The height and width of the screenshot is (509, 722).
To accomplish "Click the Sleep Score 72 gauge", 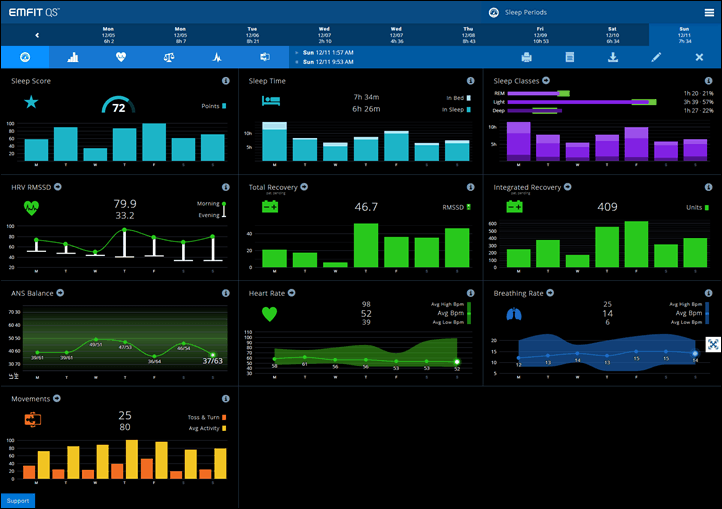I will pyautogui.click(x=118, y=105).
